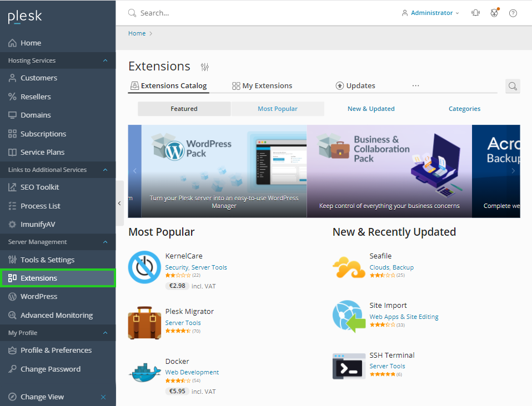This screenshot has height=406, width=532.
Task: Click the magnifier search icon in Extensions
Action: (x=513, y=86)
